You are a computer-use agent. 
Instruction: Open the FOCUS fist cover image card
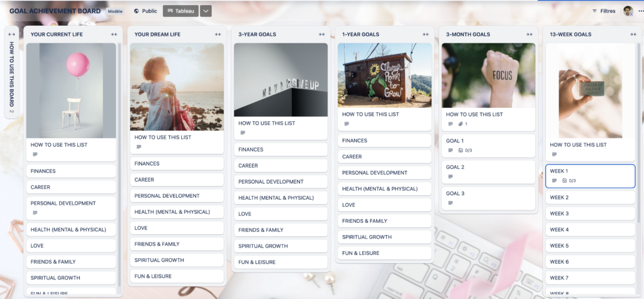(488, 75)
